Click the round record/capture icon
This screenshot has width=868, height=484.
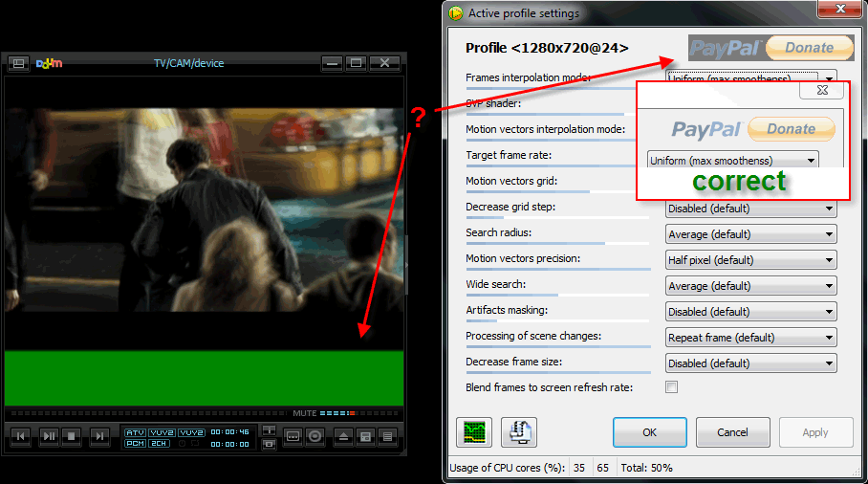coord(314,436)
